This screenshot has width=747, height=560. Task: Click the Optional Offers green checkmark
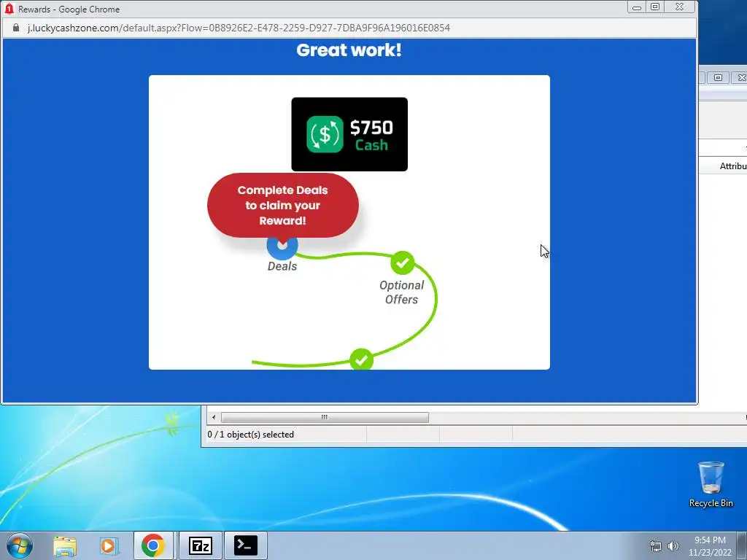pyautogui.click(x=403, y=262)
